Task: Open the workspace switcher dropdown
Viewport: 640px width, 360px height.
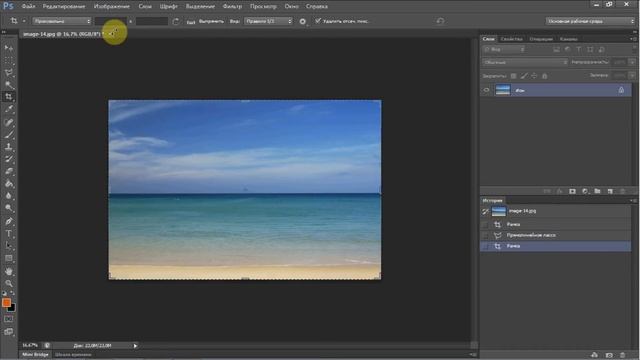Action: 590,21
